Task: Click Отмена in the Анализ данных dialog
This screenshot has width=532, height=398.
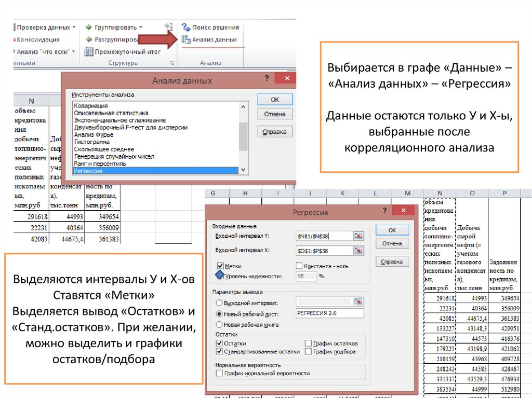Action: pos(275,114)
